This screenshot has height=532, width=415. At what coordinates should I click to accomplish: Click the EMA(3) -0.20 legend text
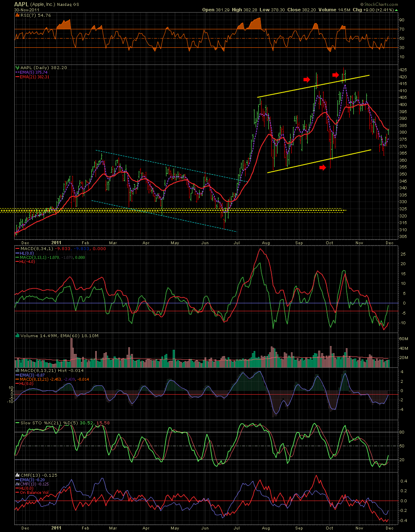32,480
